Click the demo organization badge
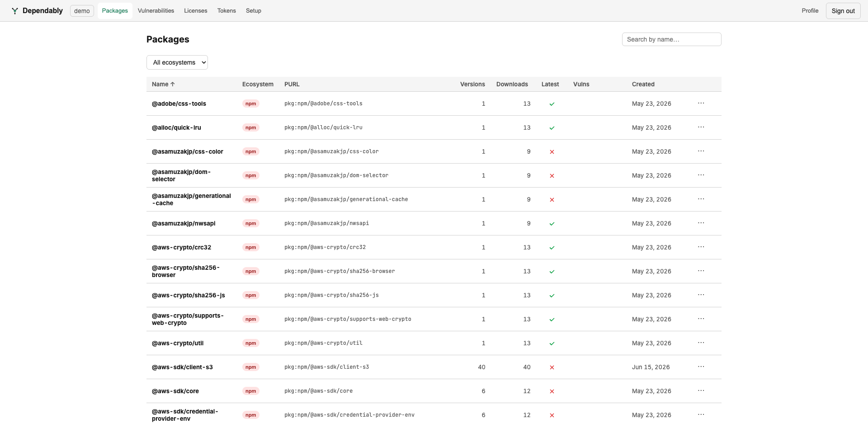This screenshot has width=868, height=423. pyautogui.click(x=82, y=11)
